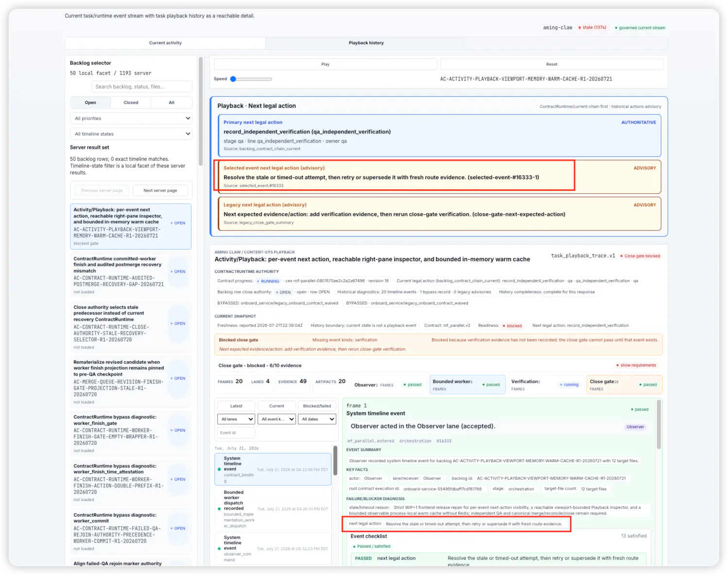Click the Reset button
The image size is (728, 575).
pos(552,64)
